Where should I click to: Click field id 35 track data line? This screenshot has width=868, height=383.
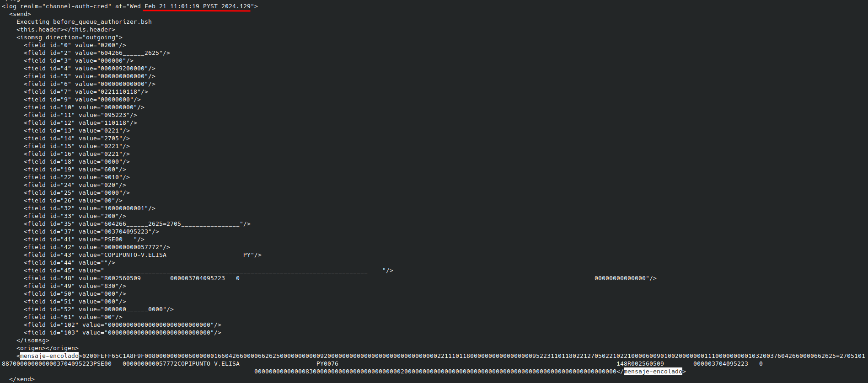(x=137, y=224)
